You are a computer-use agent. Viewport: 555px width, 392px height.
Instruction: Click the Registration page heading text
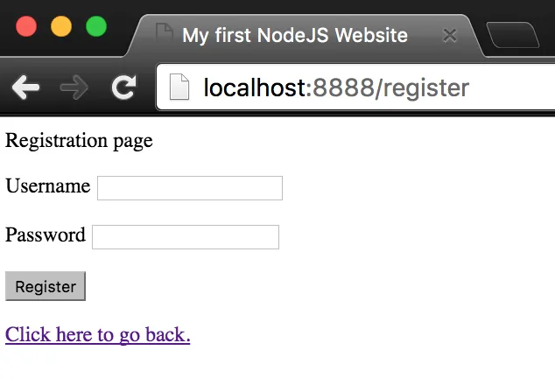click(x=79, y=141)
